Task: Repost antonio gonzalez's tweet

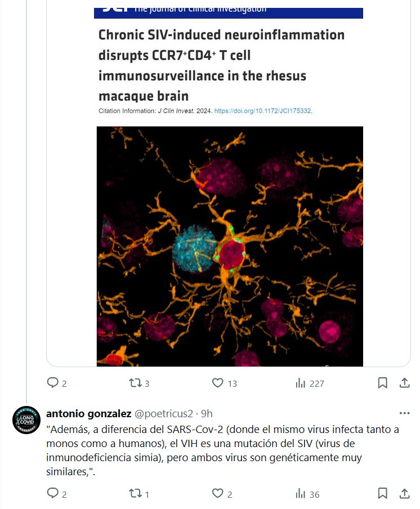Action: (135, 494)
